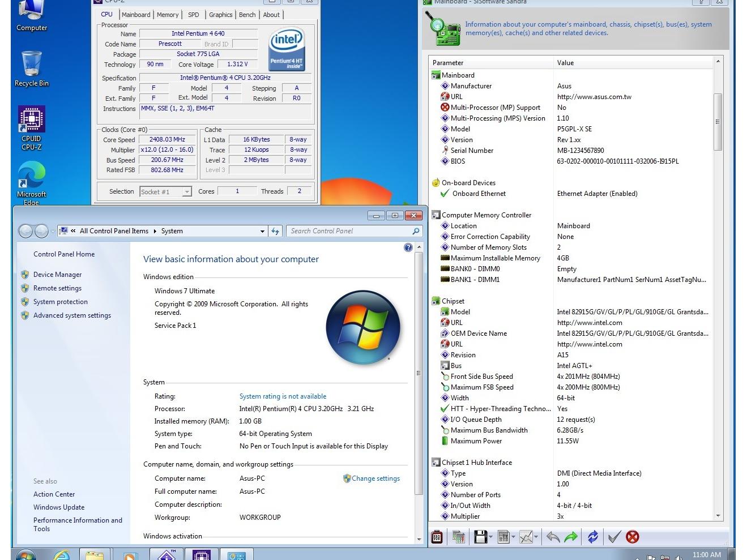The image size is (747, 560).
Task: Click the System rating is not available link
Action: pos(283,396)
